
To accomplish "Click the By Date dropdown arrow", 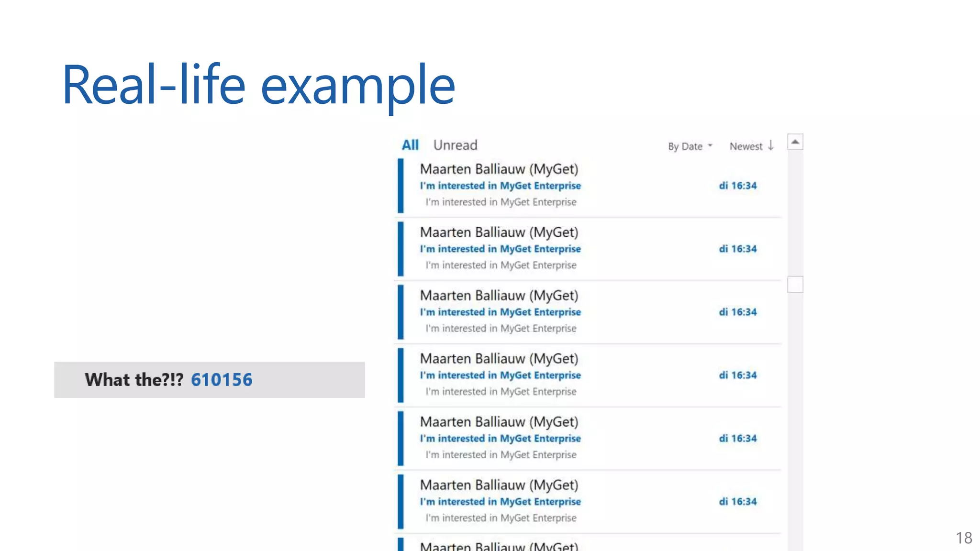I will (710, 145).
